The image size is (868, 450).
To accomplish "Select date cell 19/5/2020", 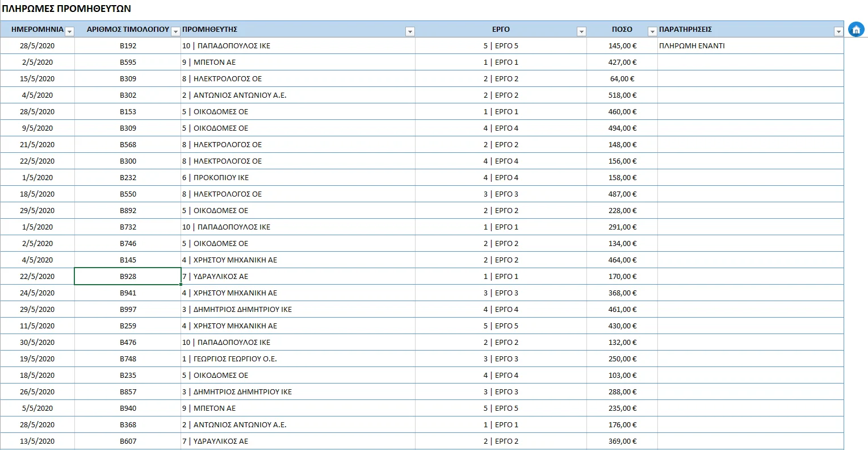I will coord(37,359).
